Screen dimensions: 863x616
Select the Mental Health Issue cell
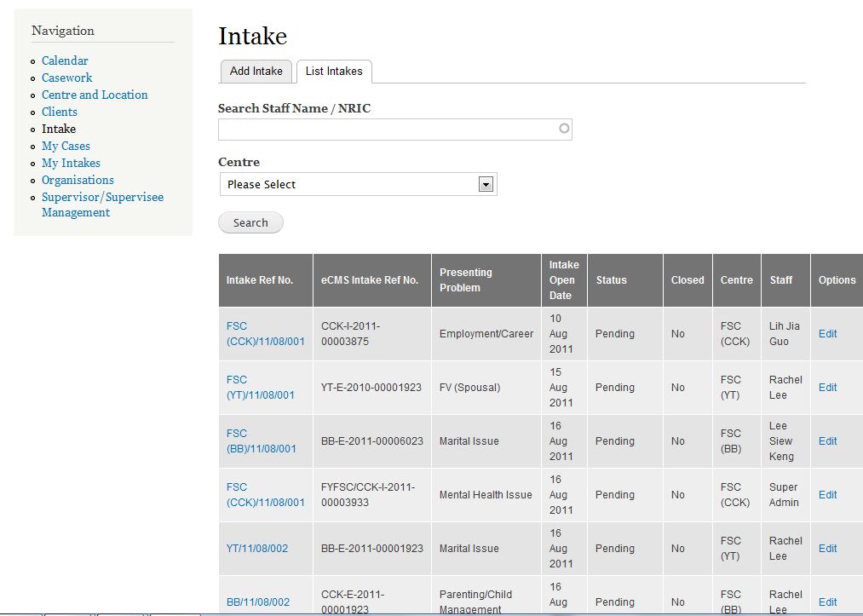click(x=486, y=495)
